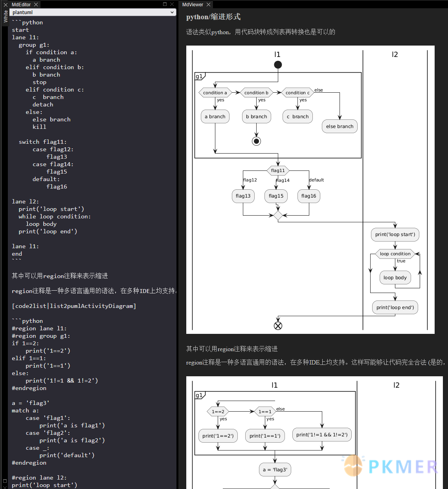The image size is (448, 489).
Task: Click the "print('default')" editor line
Action: point(67,455)
